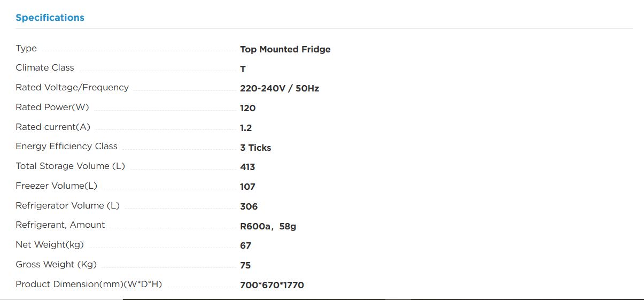
Task: Click the Total Storage Volume (L) label
Action: 70,166
